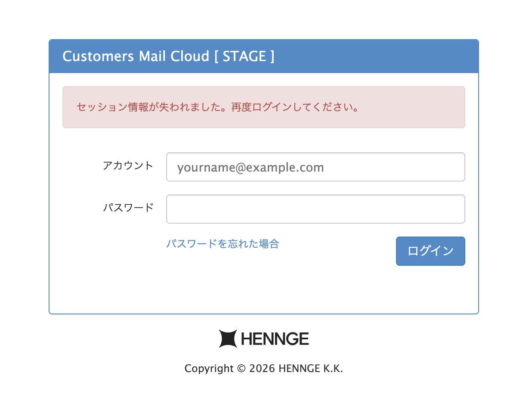
Task: Click the HENNGE star-shaped logo icon
Action: pos(228,338)
